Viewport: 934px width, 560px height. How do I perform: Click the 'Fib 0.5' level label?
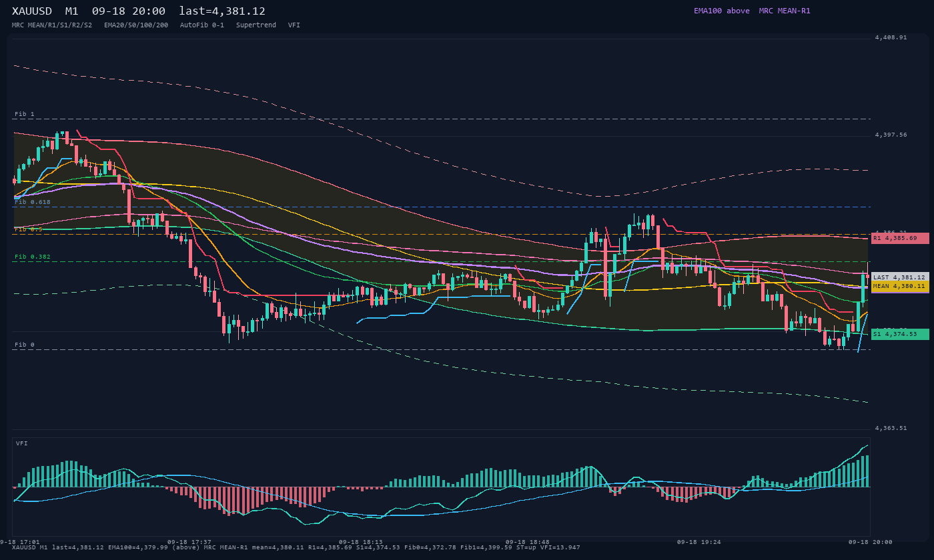click(x=29, y=229)
